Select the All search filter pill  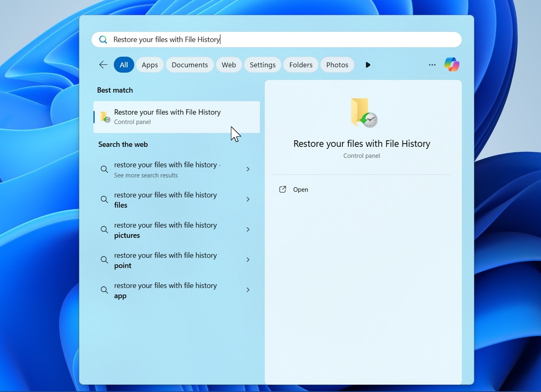(x=124, y=64)
